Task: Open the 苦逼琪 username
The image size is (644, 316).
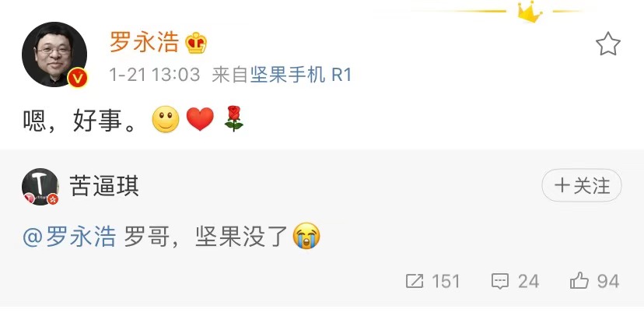Action: (x=104, y=186)
